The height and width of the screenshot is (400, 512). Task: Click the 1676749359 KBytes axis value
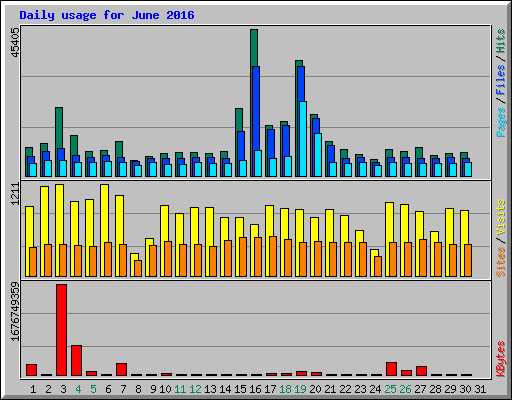pyautogui.click(x=15, y=312)
